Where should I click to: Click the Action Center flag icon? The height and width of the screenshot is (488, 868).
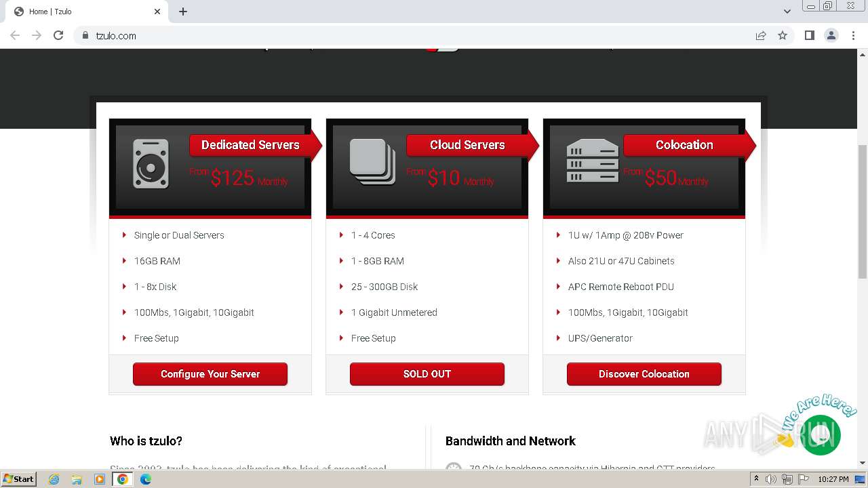804,479
